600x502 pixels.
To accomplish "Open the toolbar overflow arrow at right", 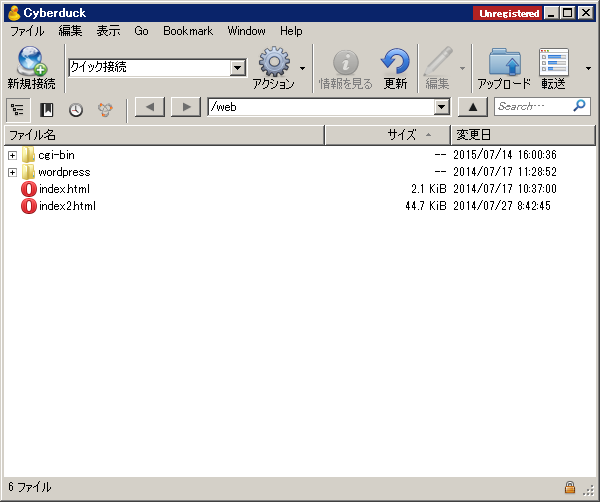I will pyautogui.click(x=588, y=68).
